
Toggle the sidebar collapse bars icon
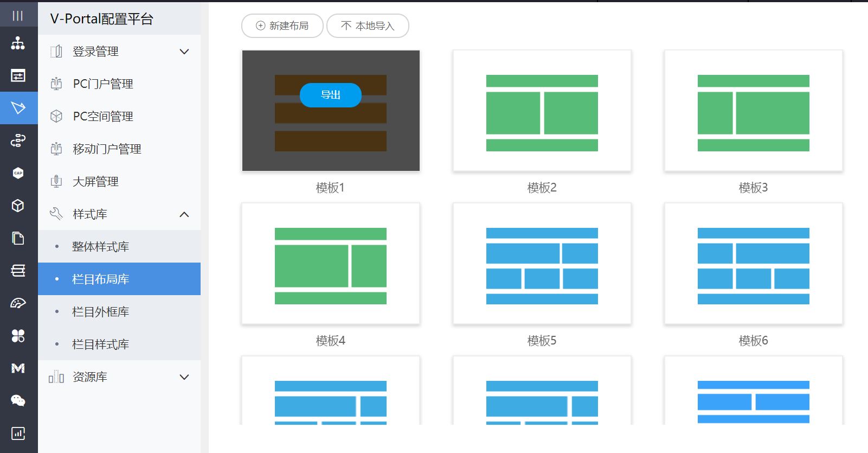tap(18, 16)
